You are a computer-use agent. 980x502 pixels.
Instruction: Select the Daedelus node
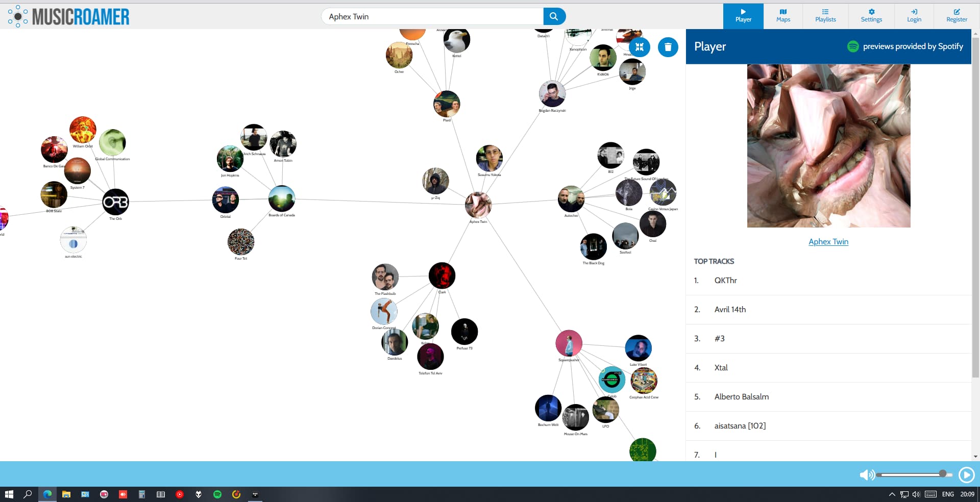(x=395, y=342)
